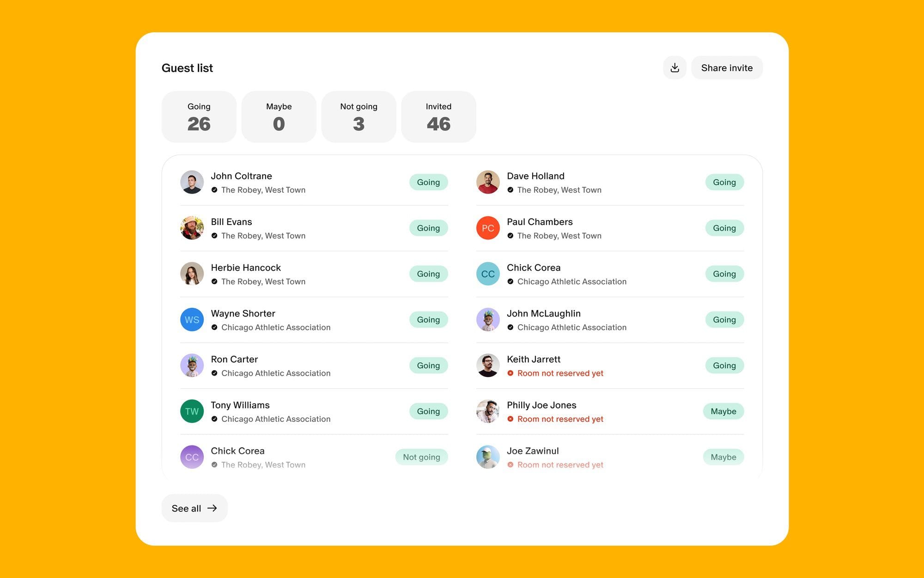The height and width of the screenshot is (578, 924).
Task: Open Ron Carter's avatar image
Action: tap(192, 365)
